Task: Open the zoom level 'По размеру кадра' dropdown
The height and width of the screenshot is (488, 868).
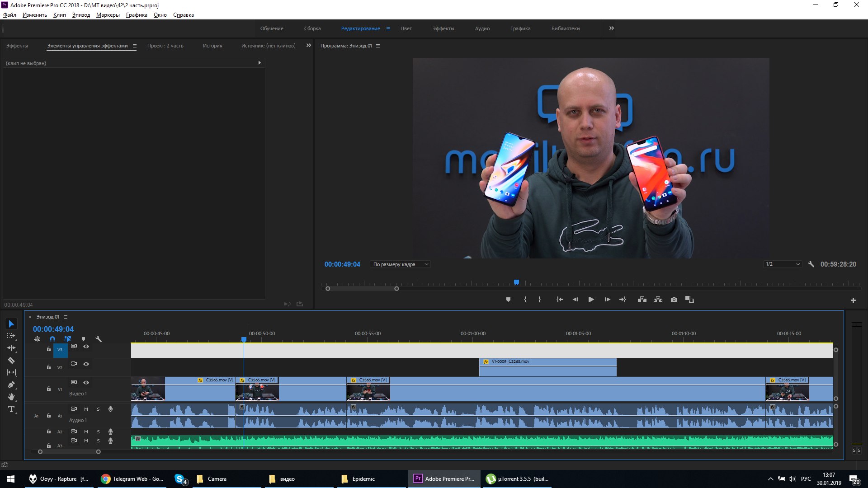Action: click(x=400, y=264)
